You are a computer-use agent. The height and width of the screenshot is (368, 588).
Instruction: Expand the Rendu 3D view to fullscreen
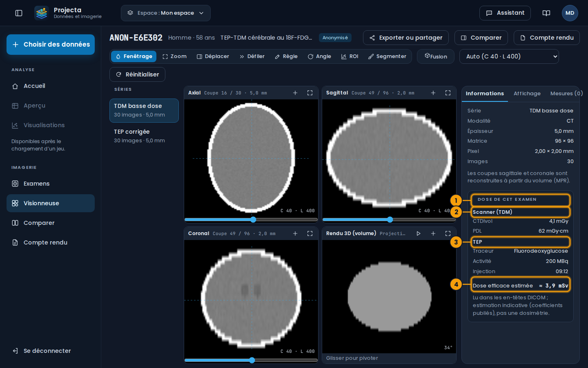(448, 233)
